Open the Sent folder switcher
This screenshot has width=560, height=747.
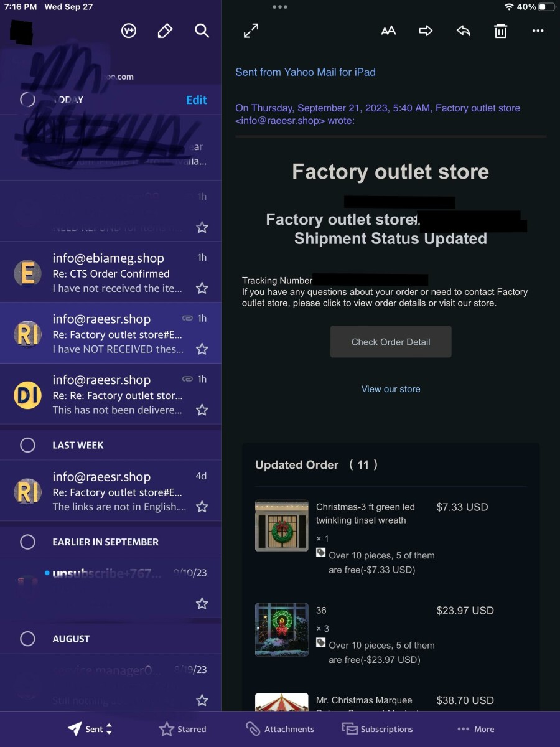(x=90, y=729)
